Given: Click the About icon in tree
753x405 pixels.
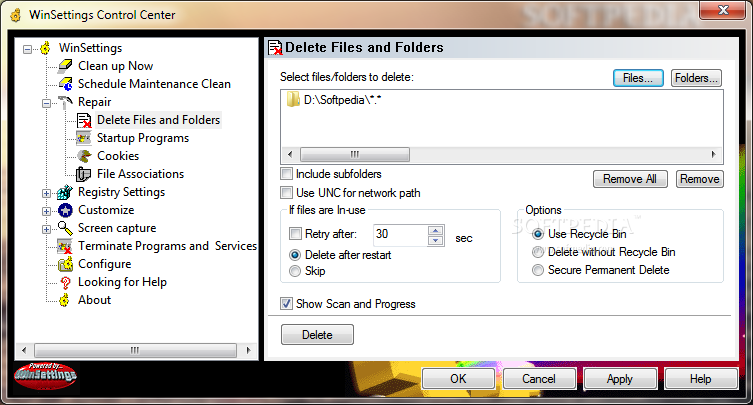Looking at the screenshot, I should 64,300.
